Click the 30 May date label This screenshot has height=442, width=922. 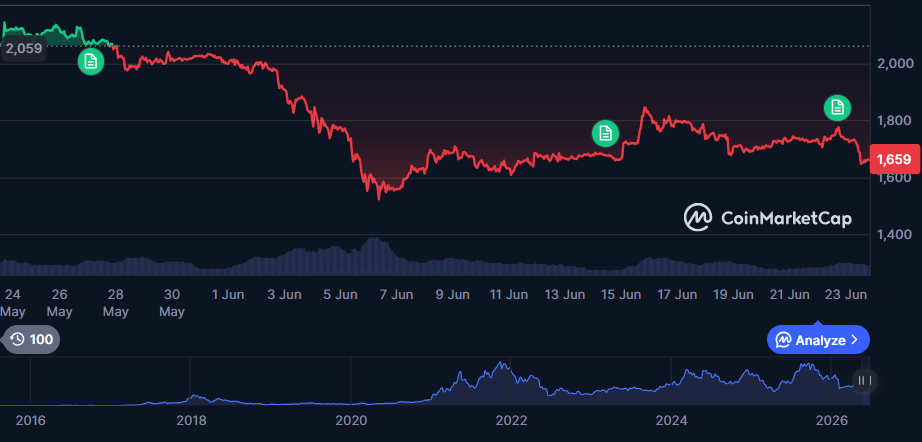[x=172, y=303]
